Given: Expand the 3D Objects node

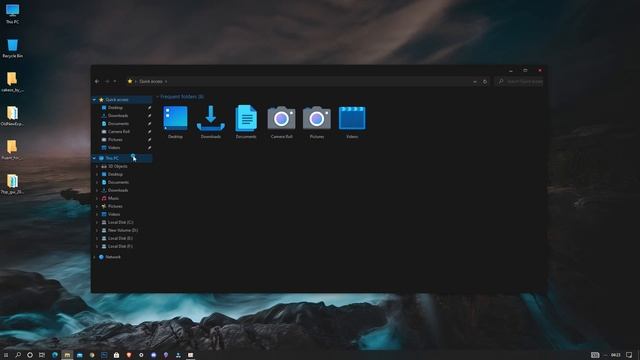Looking at the screenshot, I should pyautogui.click(x=97, y=167).
